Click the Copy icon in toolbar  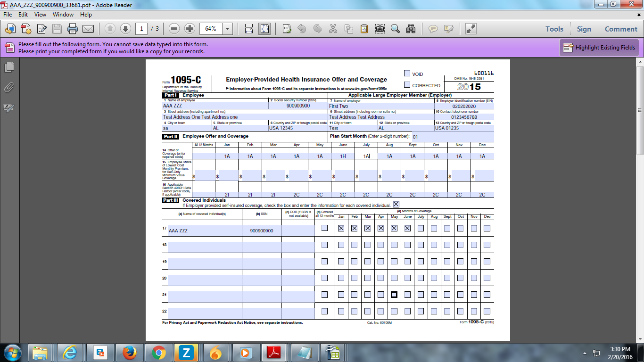348,29
